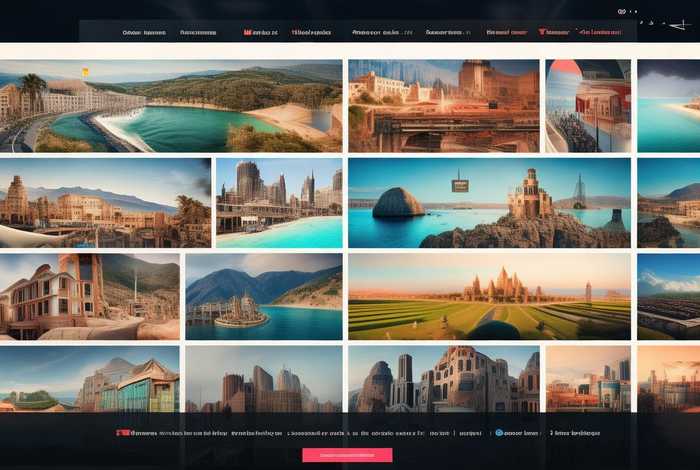700x470 pixels.
Task: Open the rock island and castle lagoon photo
Action: (x=489, y=202)
